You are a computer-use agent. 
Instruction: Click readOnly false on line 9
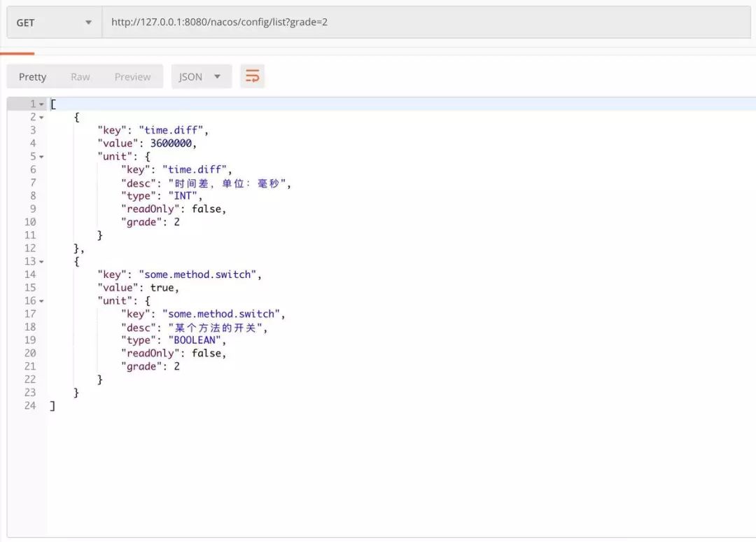(206, 209)
